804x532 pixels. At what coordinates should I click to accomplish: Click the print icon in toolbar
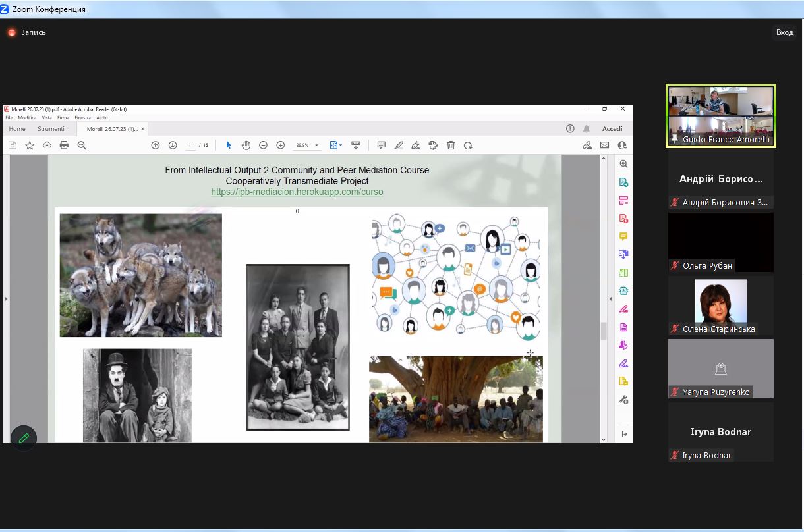[64, 146]
